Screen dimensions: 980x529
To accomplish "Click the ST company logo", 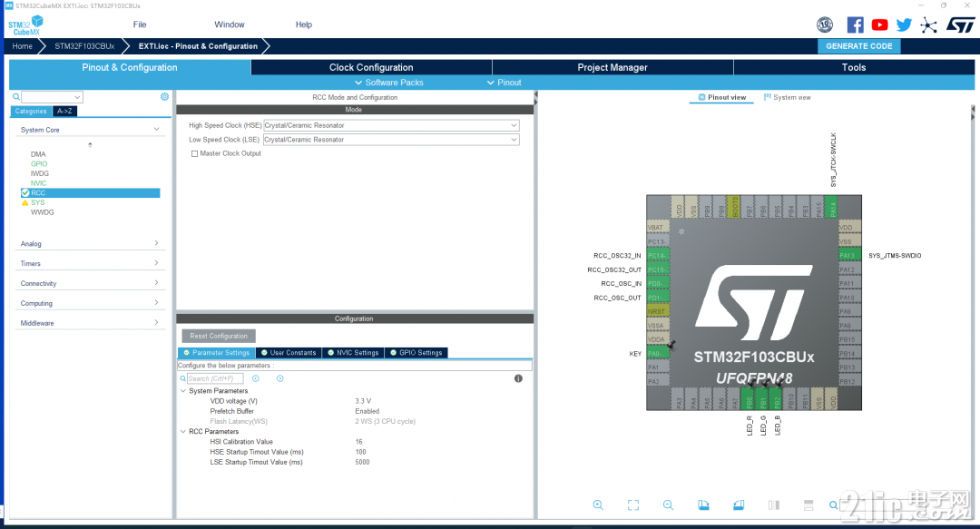I will click(x=960, y=25).
